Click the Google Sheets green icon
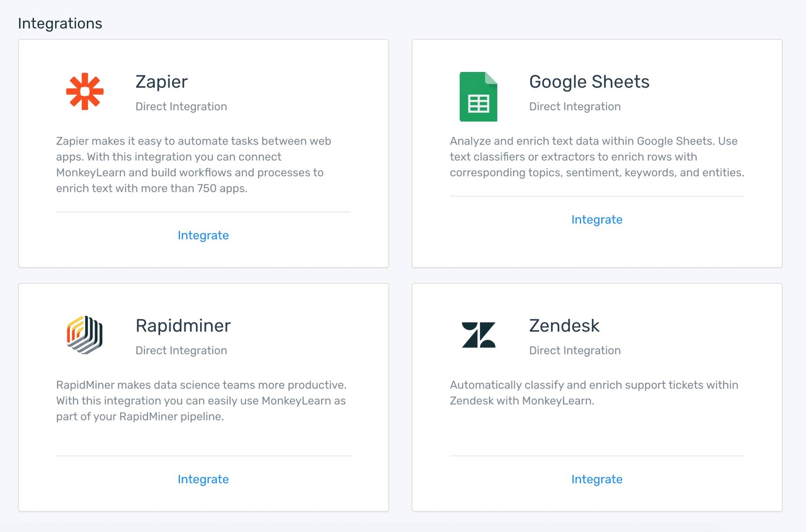The width and height of the screenshot is (806, 532). pos(478,97)
